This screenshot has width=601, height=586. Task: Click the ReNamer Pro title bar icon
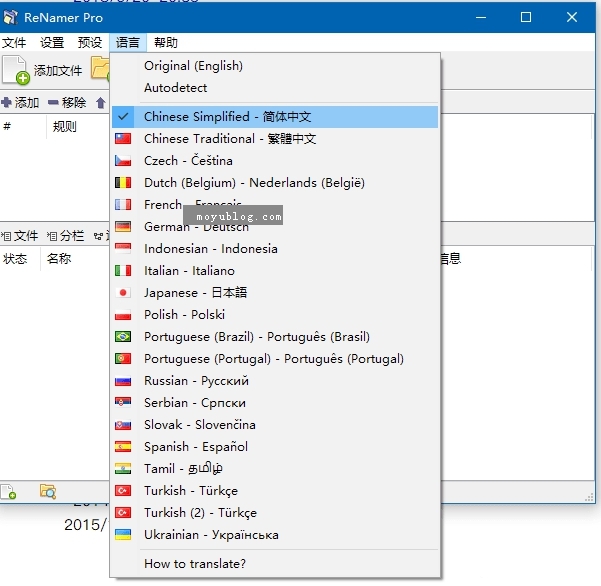pos(10,17)
